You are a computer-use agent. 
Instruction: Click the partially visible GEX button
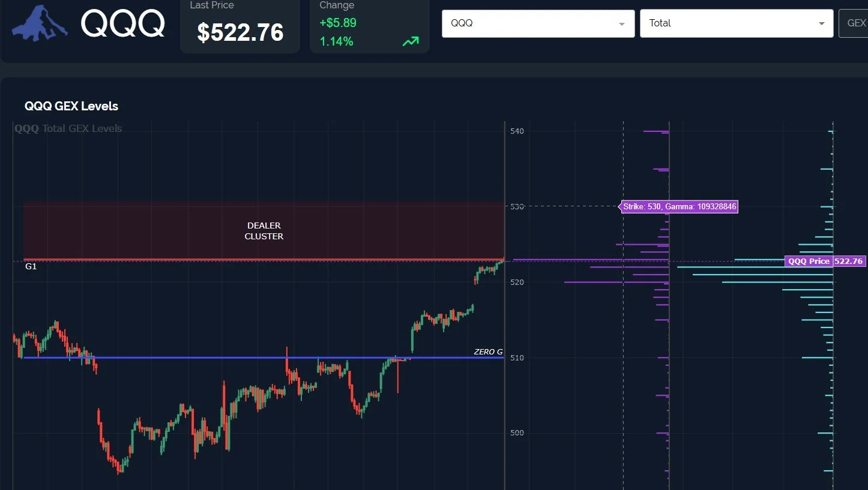tap(854, 23)
